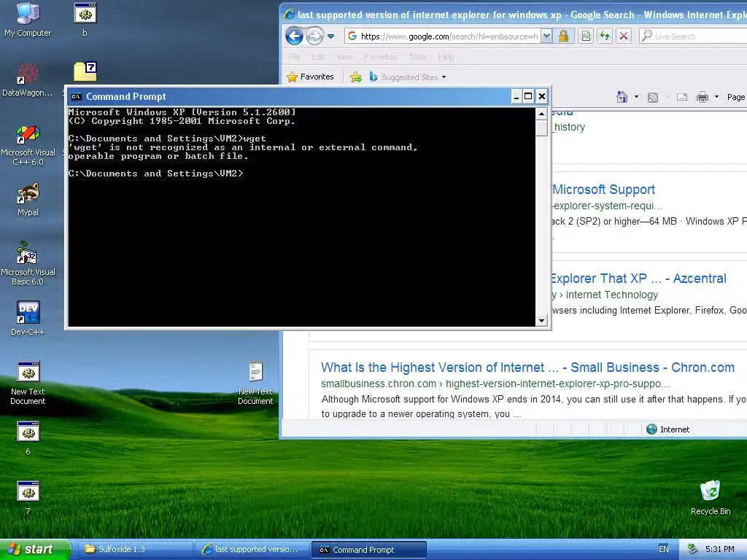Click the Command Prompt scrollbar thumb

point(541,128)
